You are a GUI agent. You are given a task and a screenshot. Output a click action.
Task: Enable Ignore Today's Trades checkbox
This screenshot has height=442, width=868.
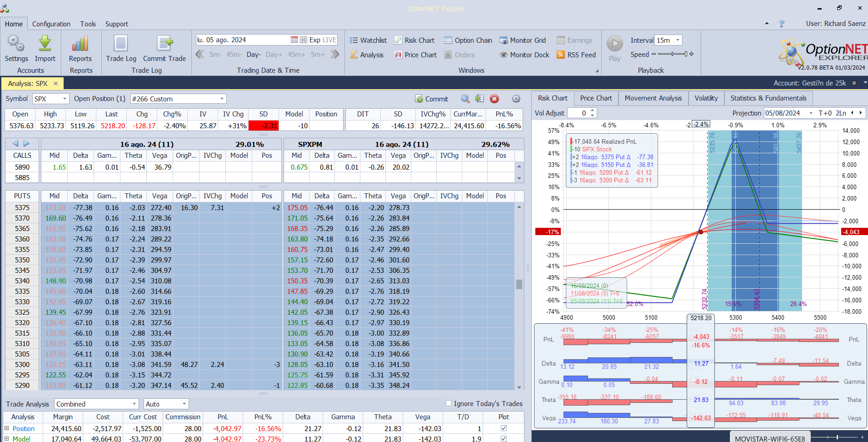[x=449, y=403]
